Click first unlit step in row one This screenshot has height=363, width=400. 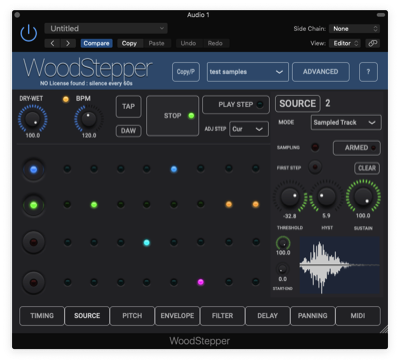(x=67, y=169)
